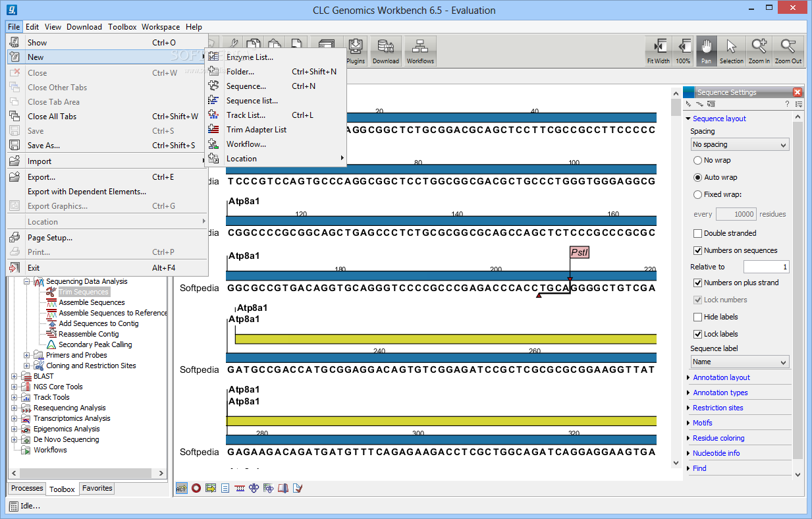The image size is (812, 519).
Task: Expand the Residue coloring section
Action: click(688, 438)
